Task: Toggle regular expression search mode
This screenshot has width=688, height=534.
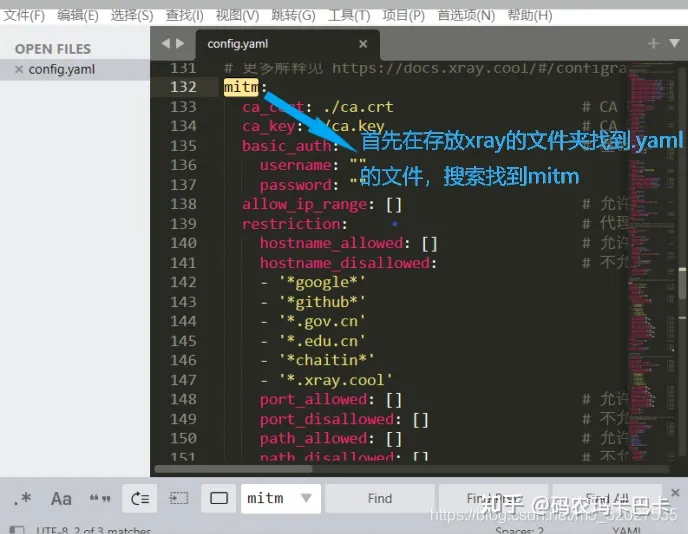Action: pos(22,498)
